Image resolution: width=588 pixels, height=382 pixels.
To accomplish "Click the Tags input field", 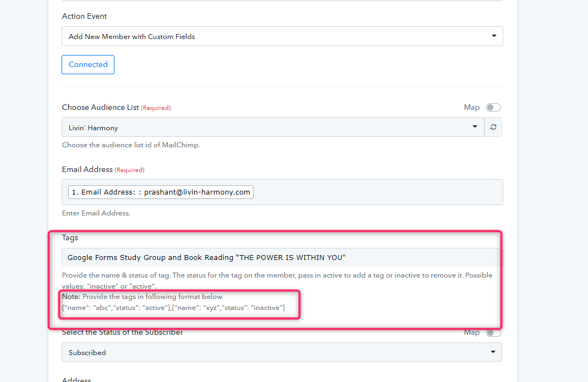I will [282, 258].
